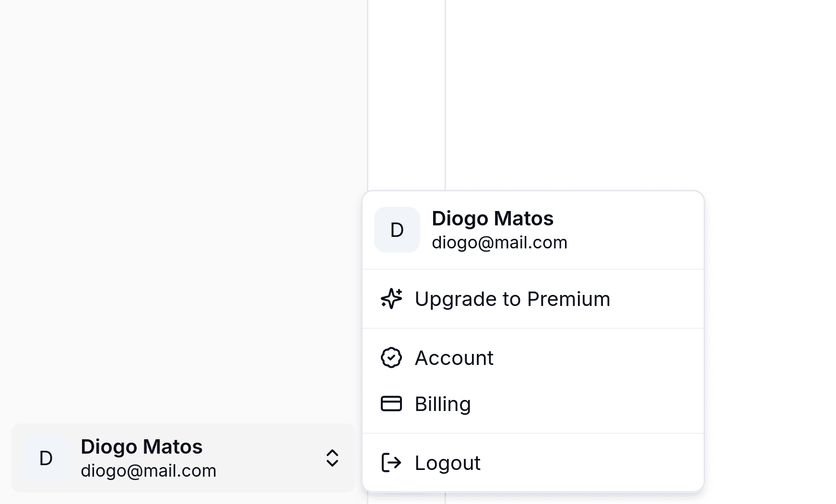This screenshot has height=504, width=836.
Task: Click the logout arrow icon
Action: pyautogui.click(x=391, y=463)
